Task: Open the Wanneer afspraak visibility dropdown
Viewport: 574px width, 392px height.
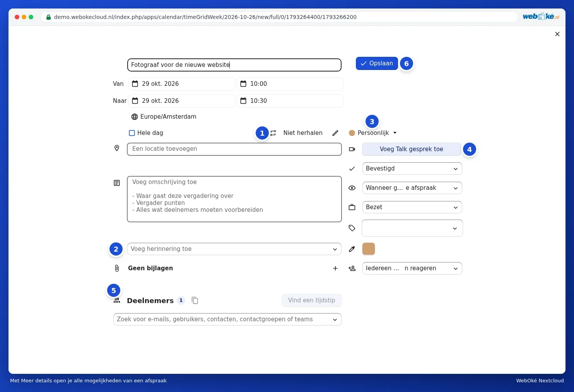Action: [x=412, y=188]
